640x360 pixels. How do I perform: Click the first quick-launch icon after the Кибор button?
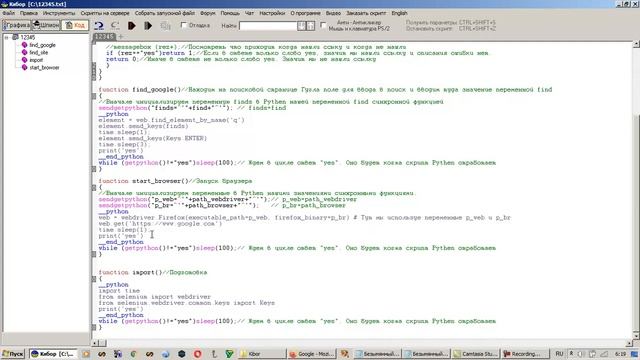(x=86, y=354)
